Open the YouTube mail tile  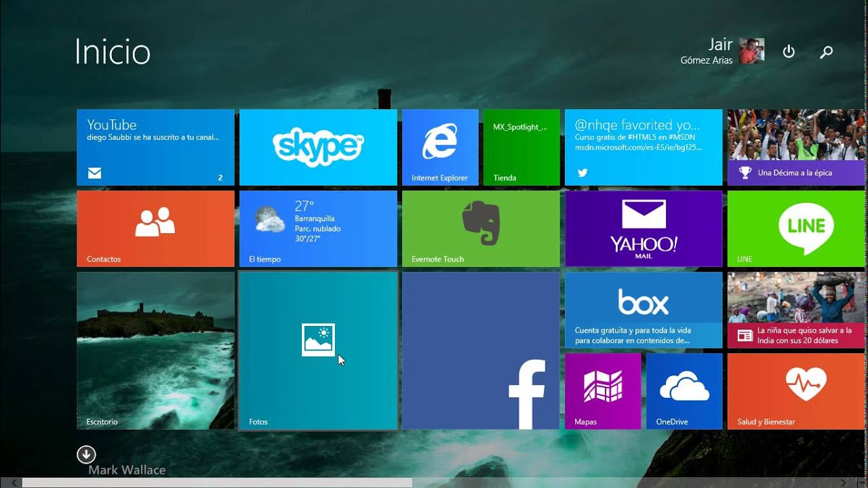point(155,147)
